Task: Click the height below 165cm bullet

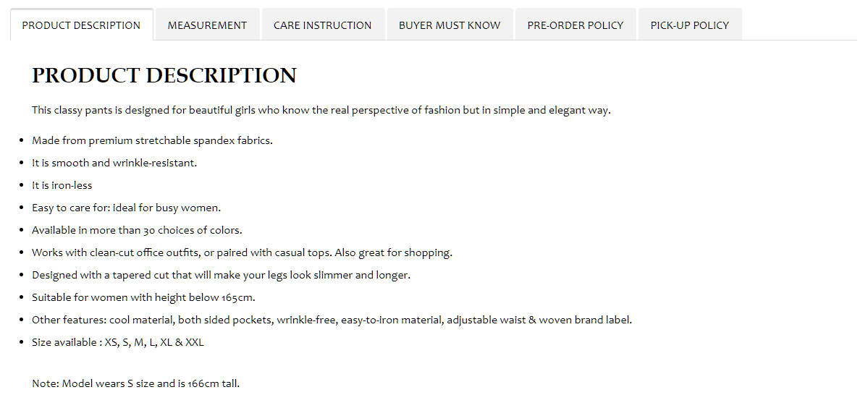Action: pyautogui.click(x=143, y=297)
